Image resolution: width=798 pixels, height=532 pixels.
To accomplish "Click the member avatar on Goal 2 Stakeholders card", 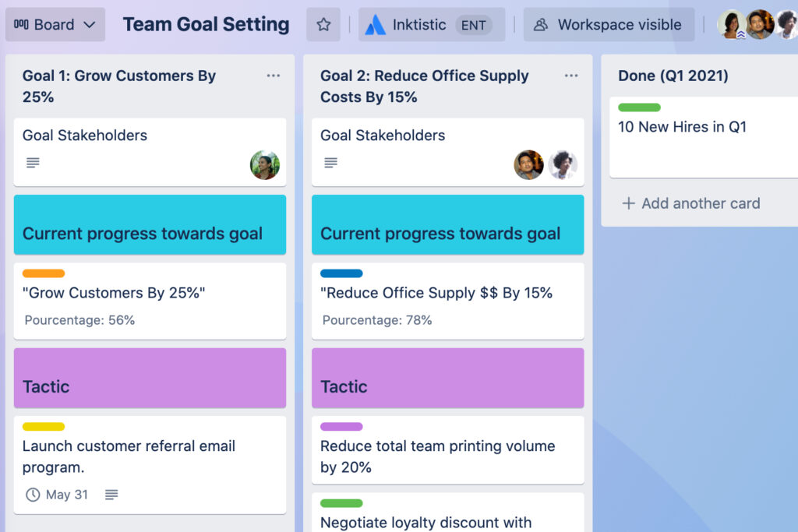I will click(529, 164).
